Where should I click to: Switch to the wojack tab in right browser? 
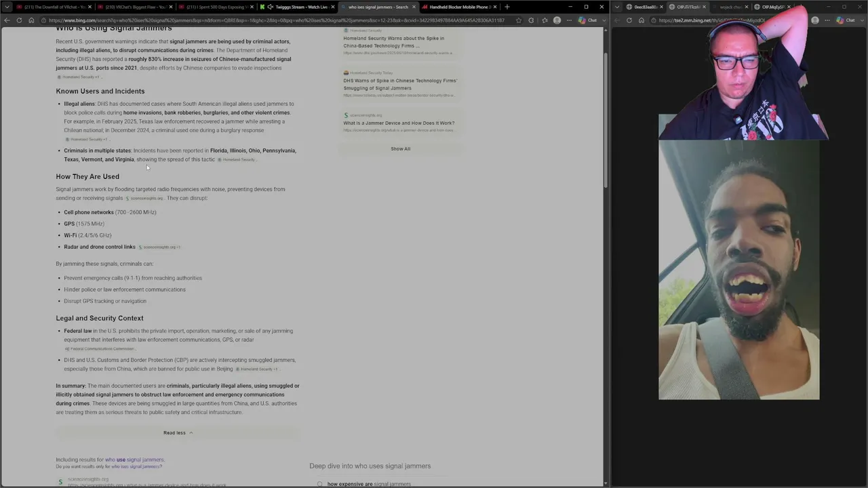coord(730,7)
